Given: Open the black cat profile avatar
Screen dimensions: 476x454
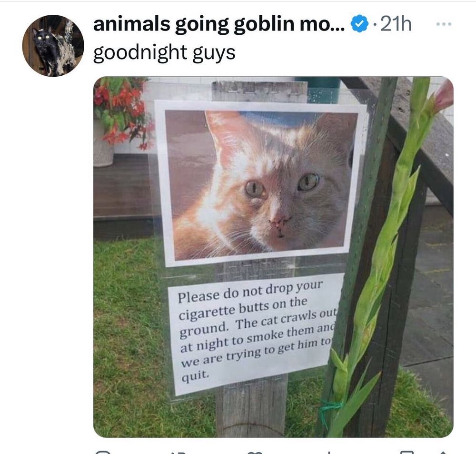Looking at the screenshot, I should click(53, 46).
